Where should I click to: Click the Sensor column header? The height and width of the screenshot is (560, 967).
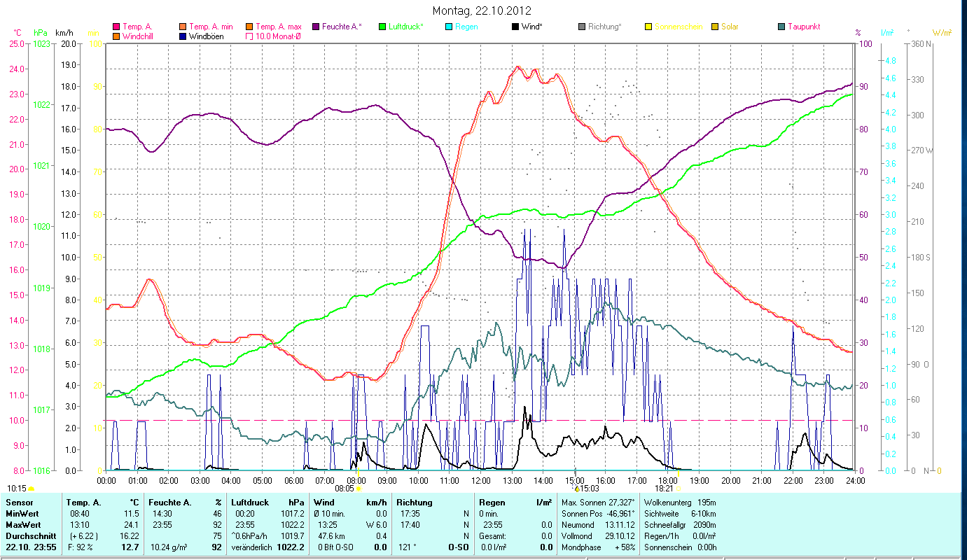(x=19, y=503)
